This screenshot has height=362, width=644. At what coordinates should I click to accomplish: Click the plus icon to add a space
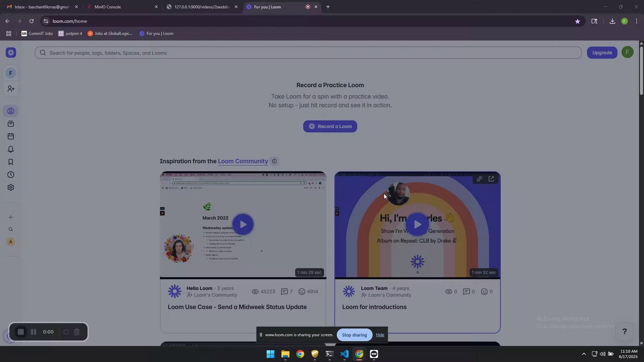(x=11, y=217)
